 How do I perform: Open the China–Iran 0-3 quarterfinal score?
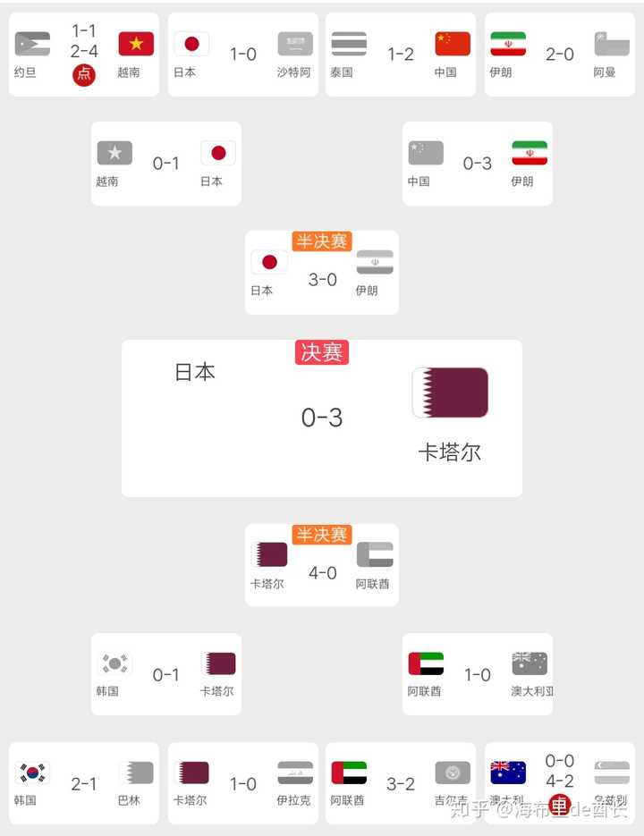click(x=478, y=164)
